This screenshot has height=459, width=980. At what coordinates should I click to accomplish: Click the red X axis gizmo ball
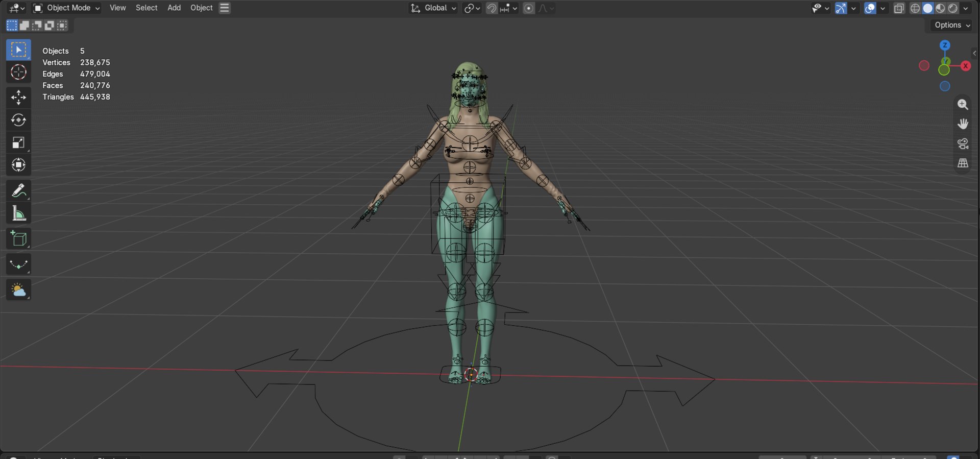pos(965,66)
